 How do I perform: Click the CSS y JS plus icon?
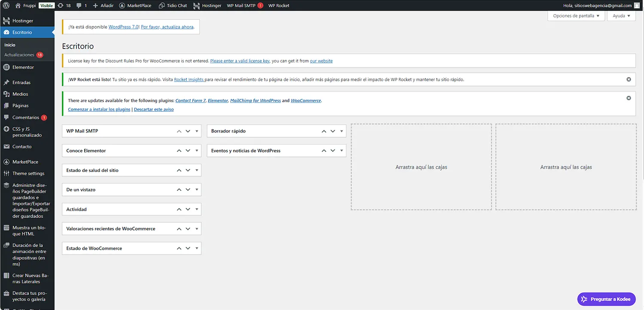tap(6, 129)
